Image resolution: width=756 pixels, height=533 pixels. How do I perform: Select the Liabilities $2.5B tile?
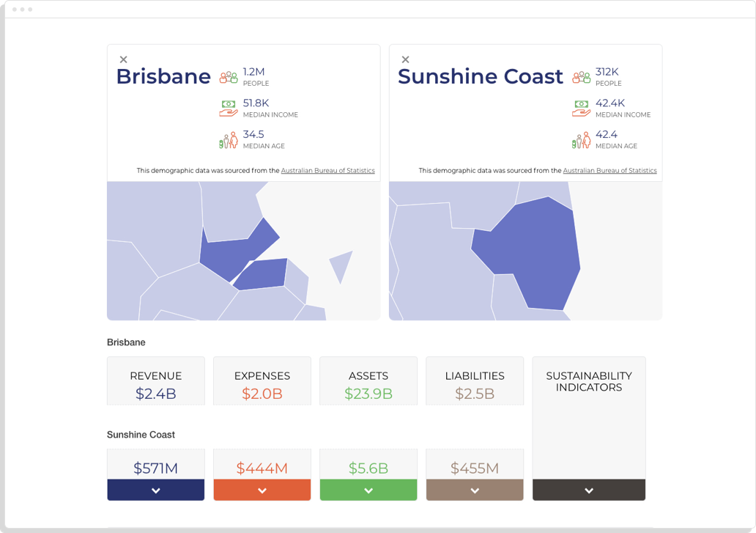click(474, 381)
